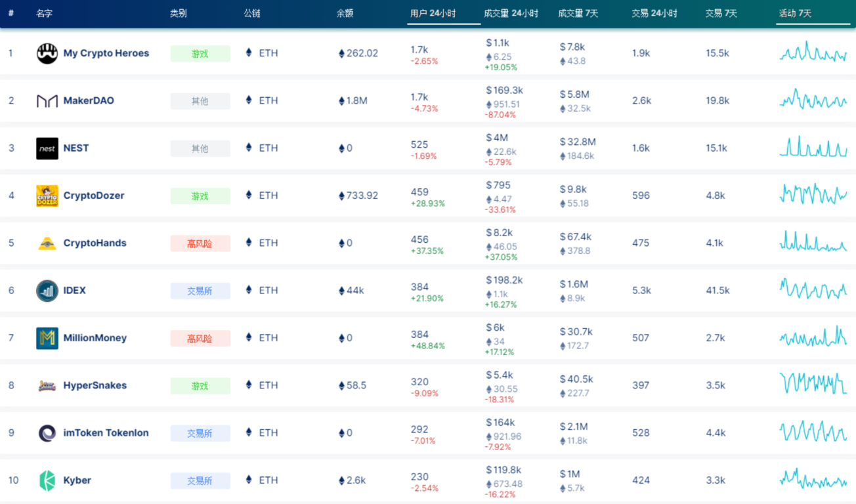Open the HyperSnakes dapp link
Image resolution: width=856 pixels, height=504 pixels.
coord(95,385)
